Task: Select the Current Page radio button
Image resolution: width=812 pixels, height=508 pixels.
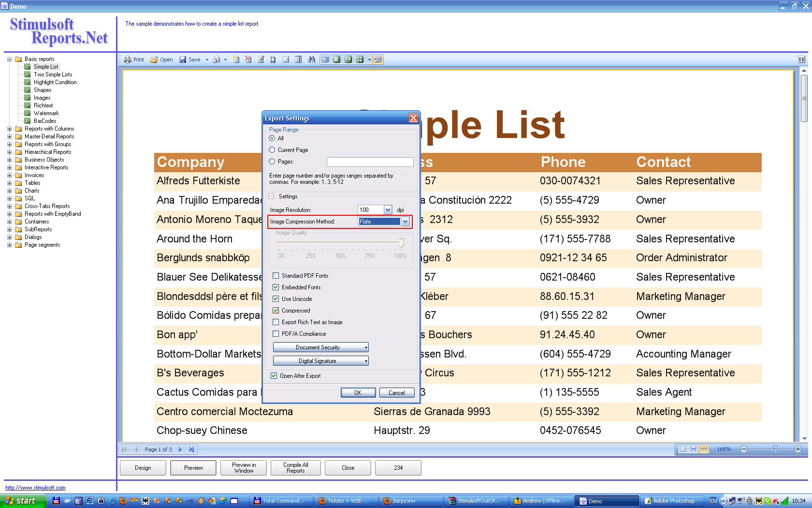Action: pyautogui.click(x=272, y=150)
